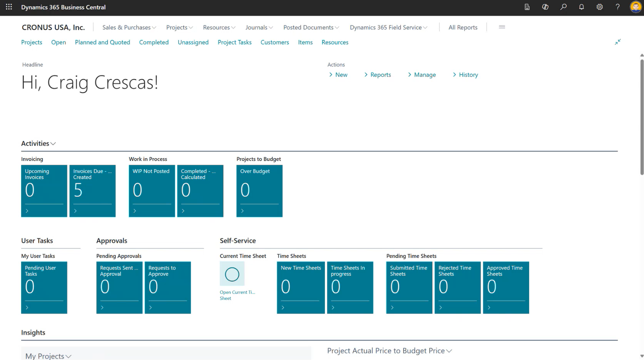Open All Reports link
The height and width of the screenshot is (360, 644).
tap(463, 27)
